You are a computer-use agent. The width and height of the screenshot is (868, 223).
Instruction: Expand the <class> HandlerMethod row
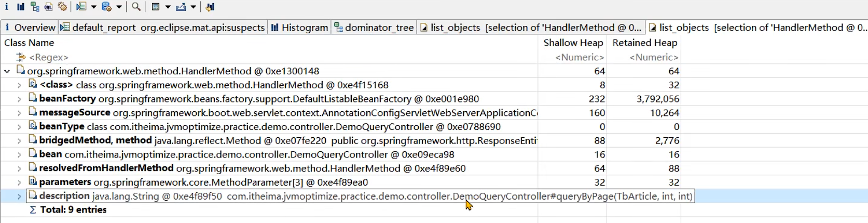point(19,85)
